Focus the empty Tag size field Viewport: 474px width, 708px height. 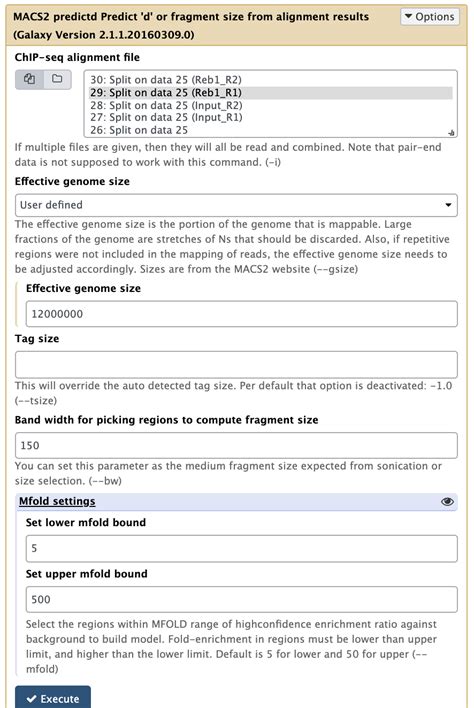[236, 365]
